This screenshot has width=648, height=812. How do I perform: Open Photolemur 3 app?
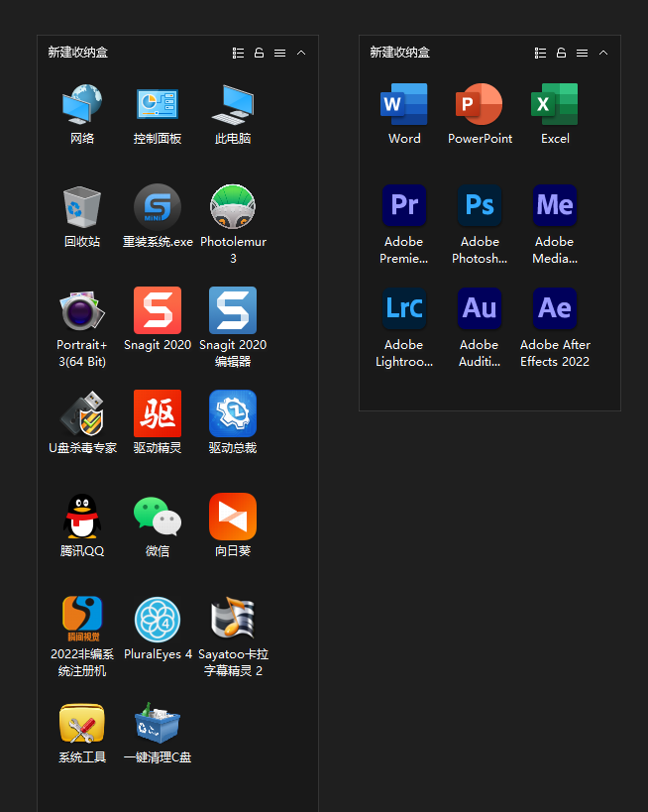point(233,207)
